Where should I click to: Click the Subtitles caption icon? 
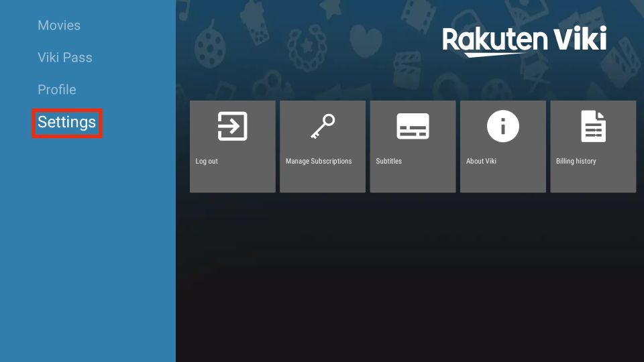[413, 127]
